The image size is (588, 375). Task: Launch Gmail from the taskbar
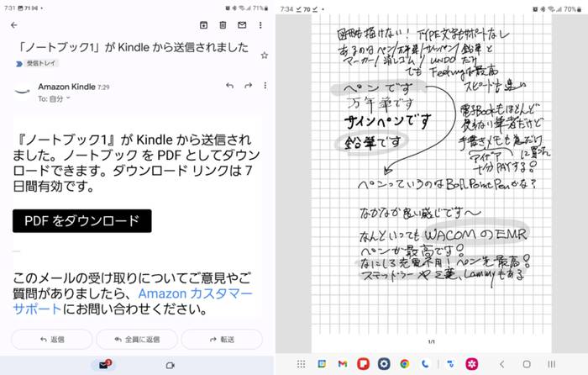[343, 364]
